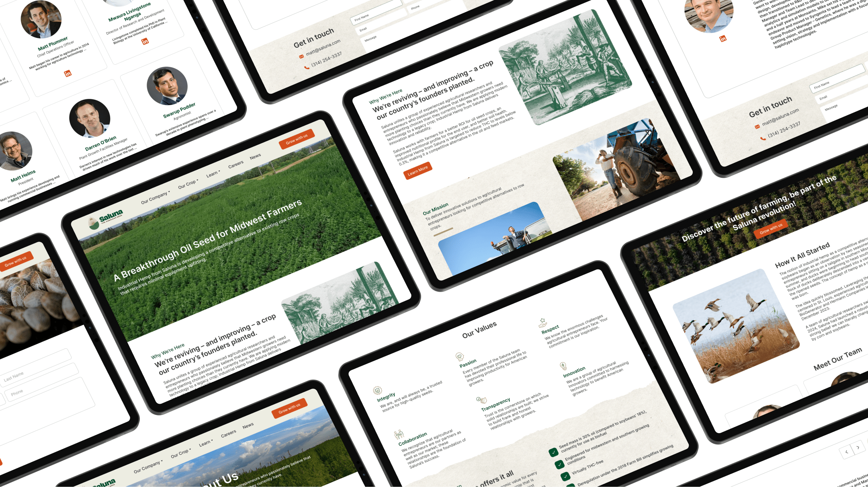Open Mwaura Livingstone Nganga's LinkedIn icon

coord(145,41)
